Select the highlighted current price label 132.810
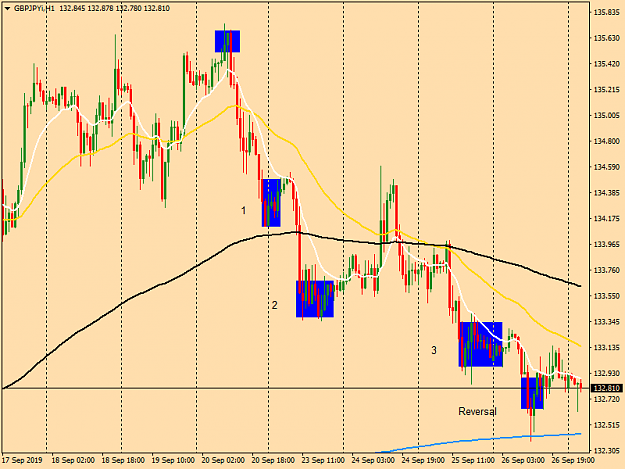This screenshot has height=469, width=625. (x=607, y=388)
